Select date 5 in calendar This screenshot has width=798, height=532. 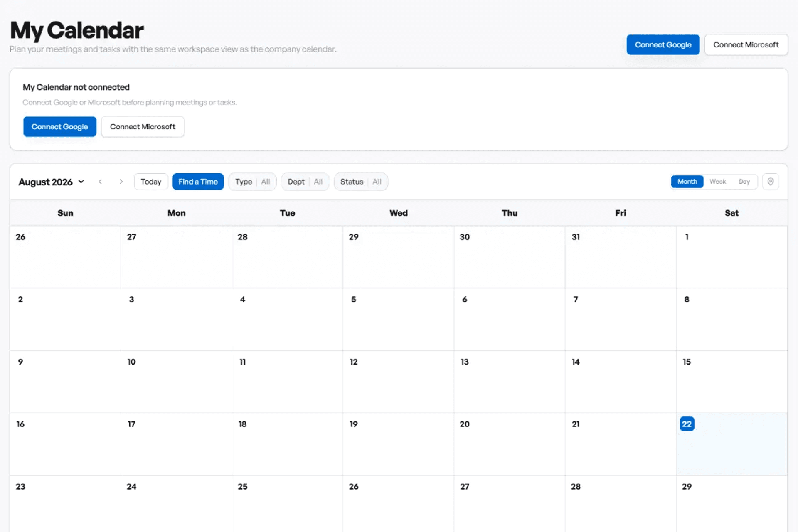click(x=398, y=319)
